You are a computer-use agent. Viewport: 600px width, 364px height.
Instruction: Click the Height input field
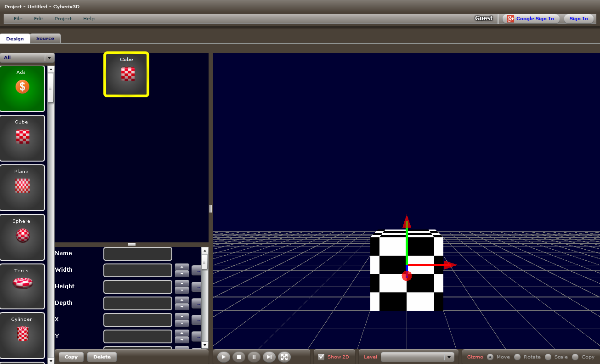[138, 287]
